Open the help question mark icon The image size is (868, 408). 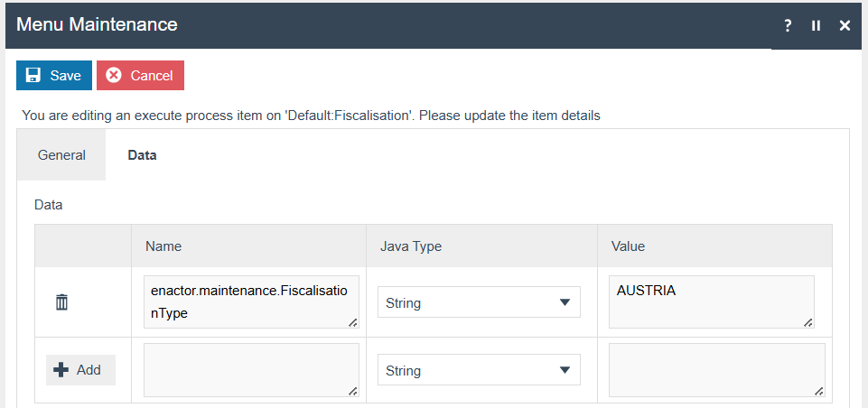788,26
